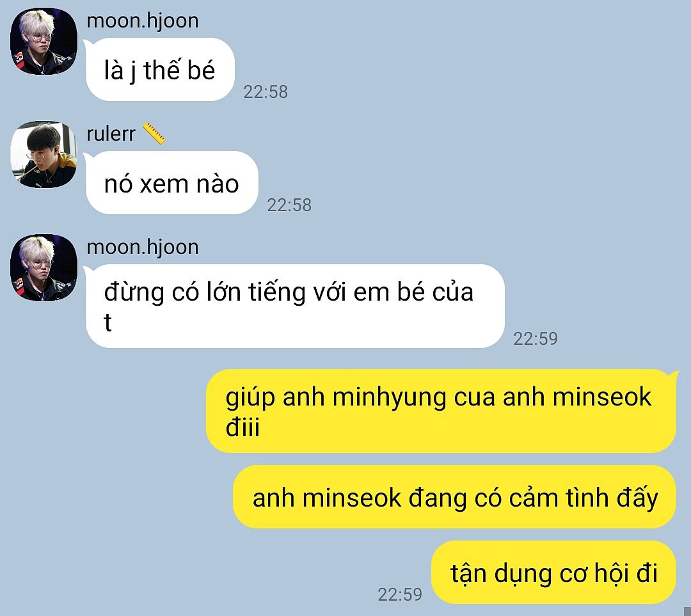The image size is (691, 616).
Task: Open moon.hjoon's avatar beside 'là j thế bé'
Action: (44, 41)
